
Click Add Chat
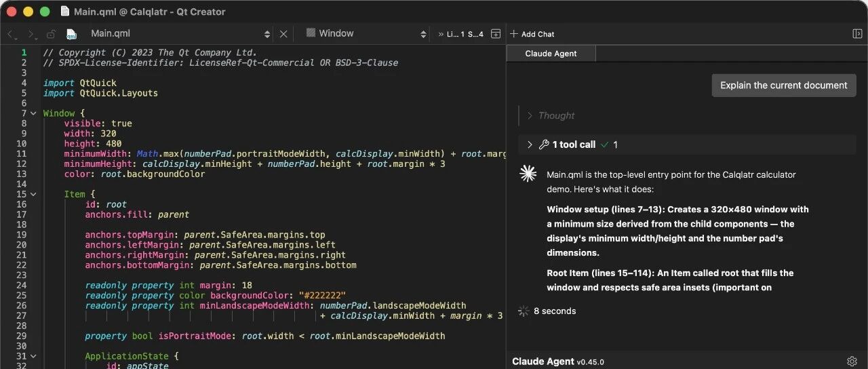[532, 34]
